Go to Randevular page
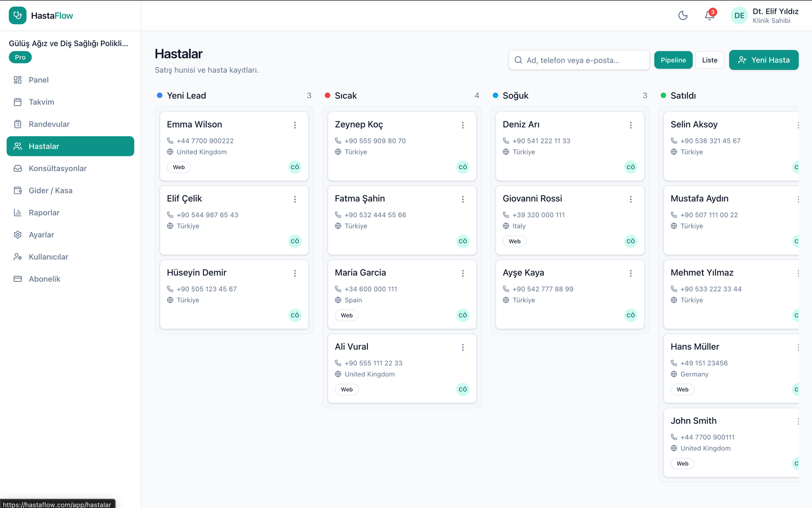The image size is (812, 508). [x=71, y=124]
